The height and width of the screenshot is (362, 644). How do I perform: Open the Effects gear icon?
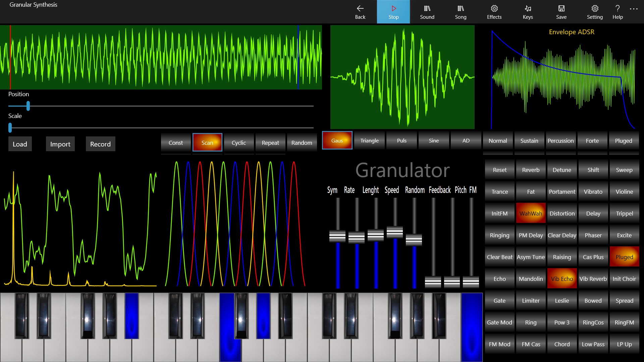494,9
